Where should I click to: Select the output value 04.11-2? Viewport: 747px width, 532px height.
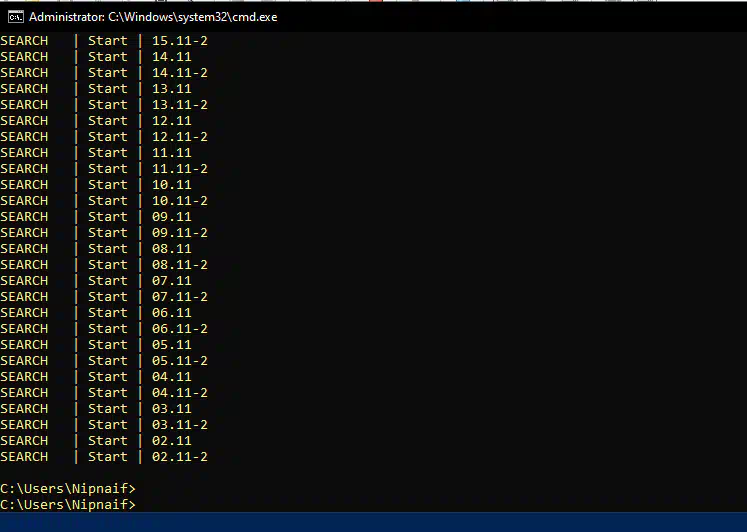pyautogui.click(x=180, y=392)
